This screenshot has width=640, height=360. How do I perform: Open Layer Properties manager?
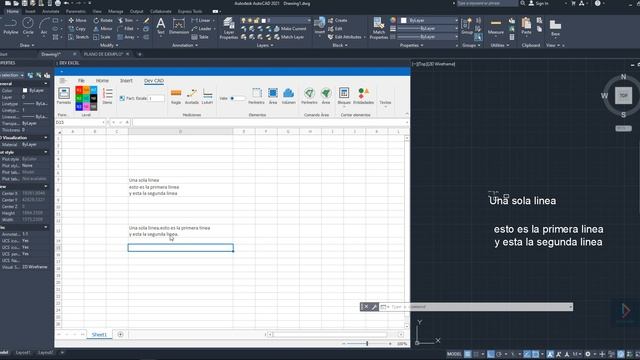click(x=229, y=28)
